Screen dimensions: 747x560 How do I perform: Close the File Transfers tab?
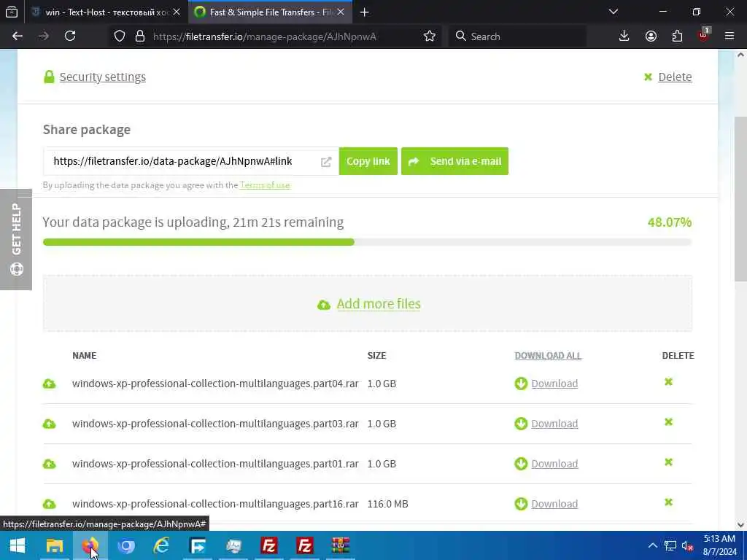click(341, 12)
